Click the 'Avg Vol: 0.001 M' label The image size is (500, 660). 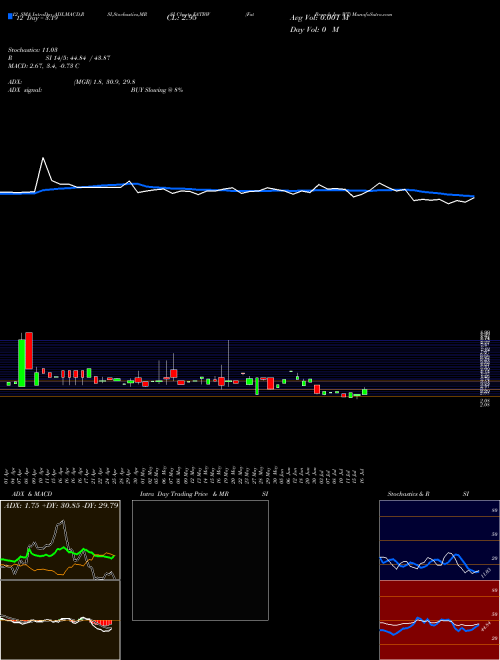tap(320, 18)
